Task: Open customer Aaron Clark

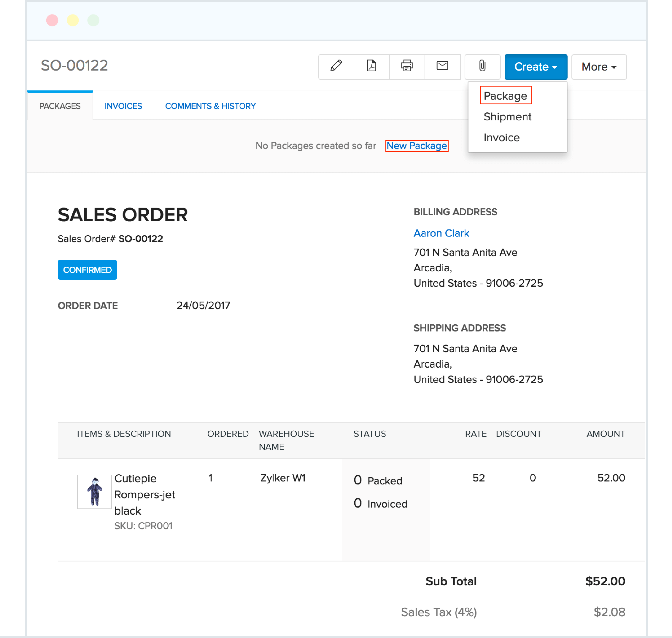Action: pyautogui.click(x=441, y=233)
